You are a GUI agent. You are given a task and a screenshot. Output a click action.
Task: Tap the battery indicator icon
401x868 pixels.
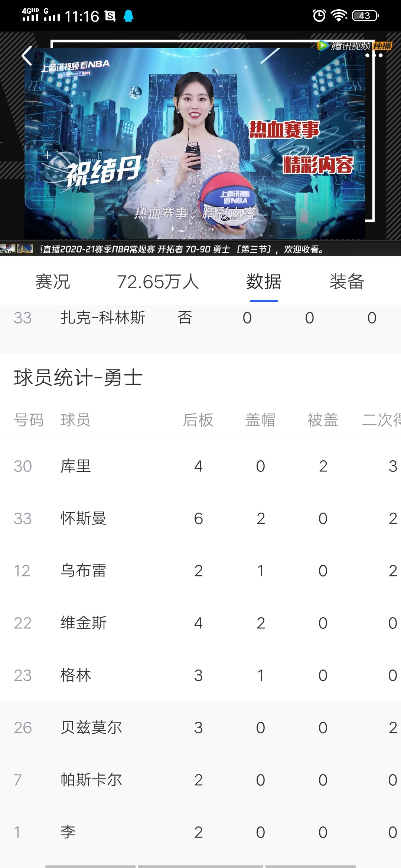[x=365, y=16]
